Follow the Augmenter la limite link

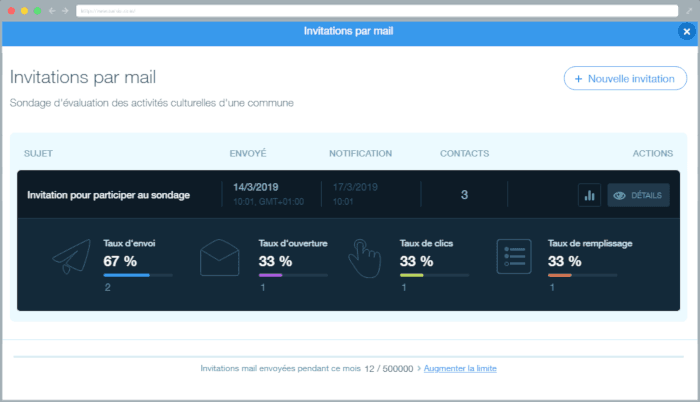(x=460, y=369)
